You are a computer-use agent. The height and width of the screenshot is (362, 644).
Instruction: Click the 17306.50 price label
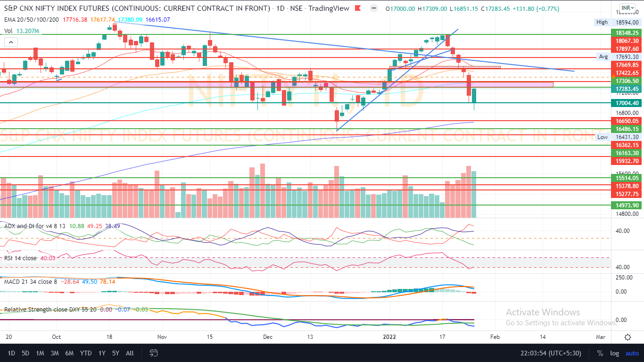(x=627, y=81)
